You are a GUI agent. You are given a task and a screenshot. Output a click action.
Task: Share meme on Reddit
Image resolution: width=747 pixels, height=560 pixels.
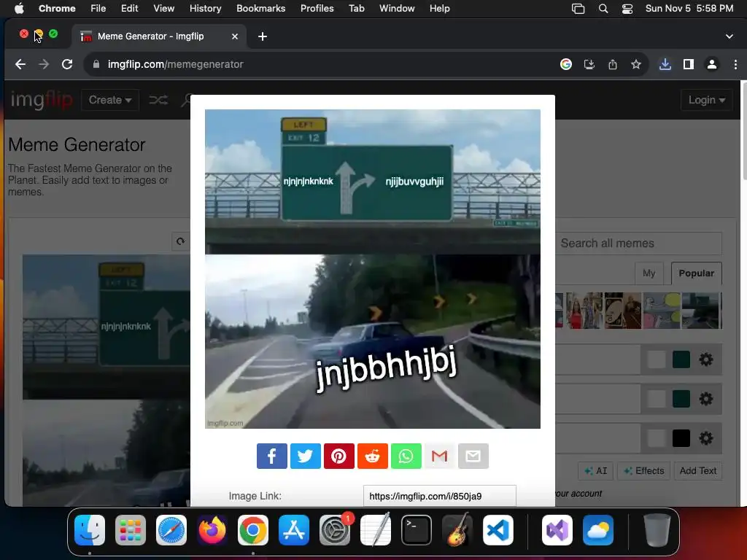tap(373, 456)
